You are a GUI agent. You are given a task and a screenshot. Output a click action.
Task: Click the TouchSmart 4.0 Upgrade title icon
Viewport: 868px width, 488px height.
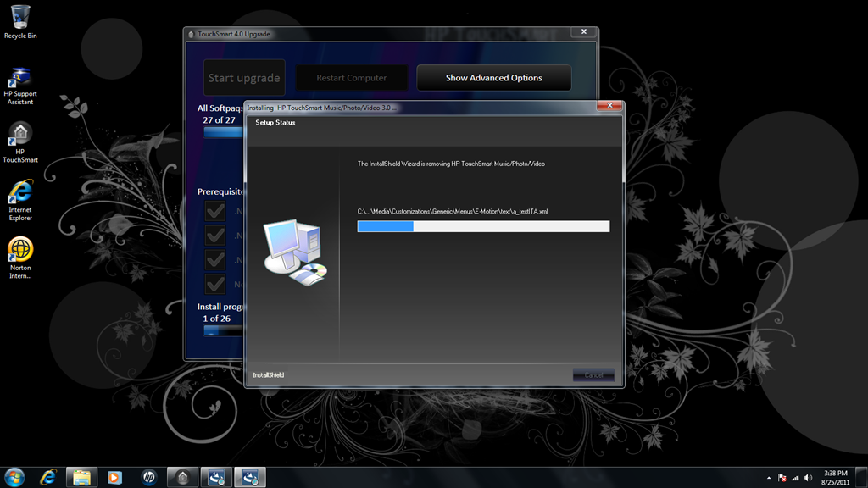tap(192, 34)
